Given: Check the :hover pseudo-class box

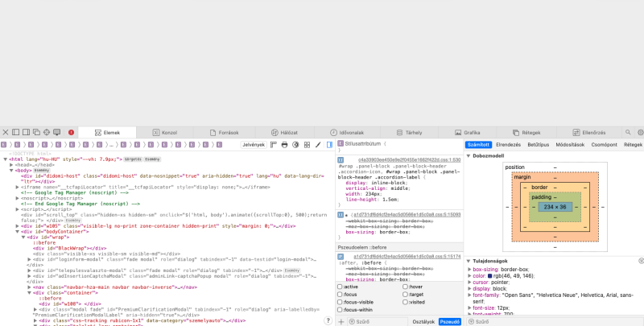Looking at the screenshot, I should click(405, 287).
